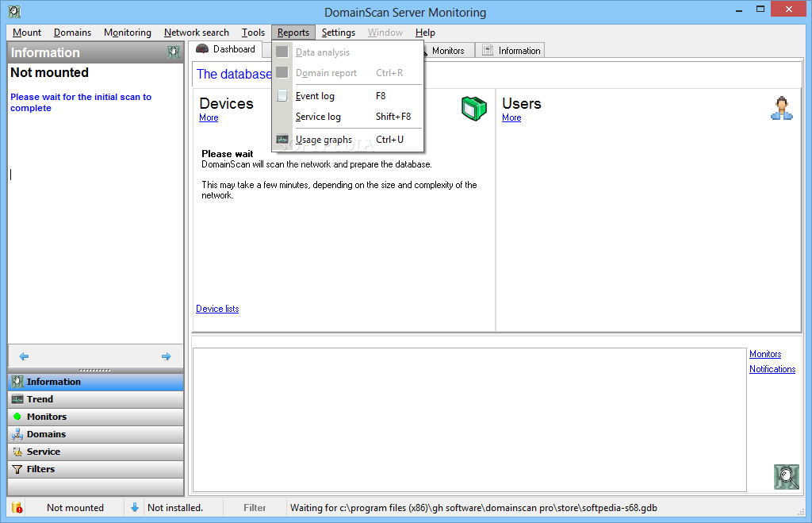The height and width of the screenshot is (523, 812).
Task: Click the green Devices monitor icon
Action: point(474,109)
